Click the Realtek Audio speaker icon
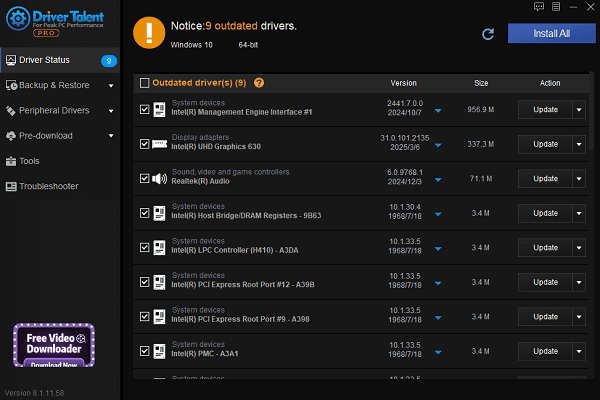Image resolution: width=600 pixels, height=400 pixels. tap(160, 178)
